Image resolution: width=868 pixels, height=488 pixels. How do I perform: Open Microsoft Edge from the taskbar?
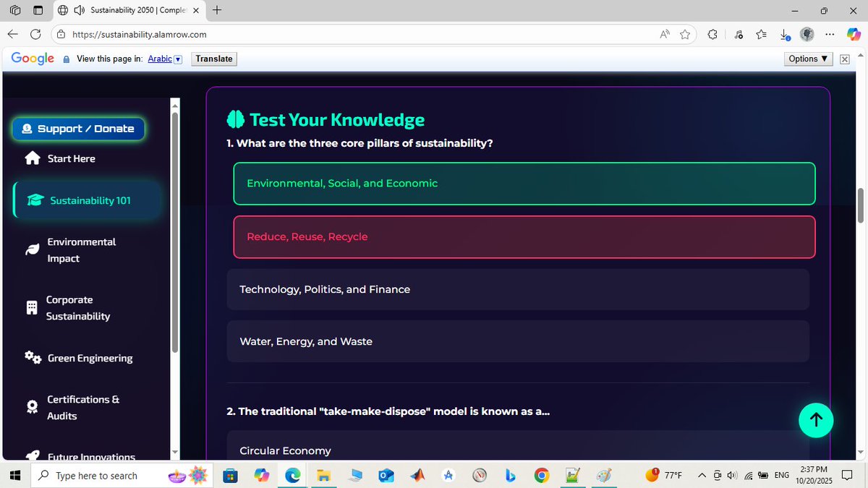click(x=292, y=475)
